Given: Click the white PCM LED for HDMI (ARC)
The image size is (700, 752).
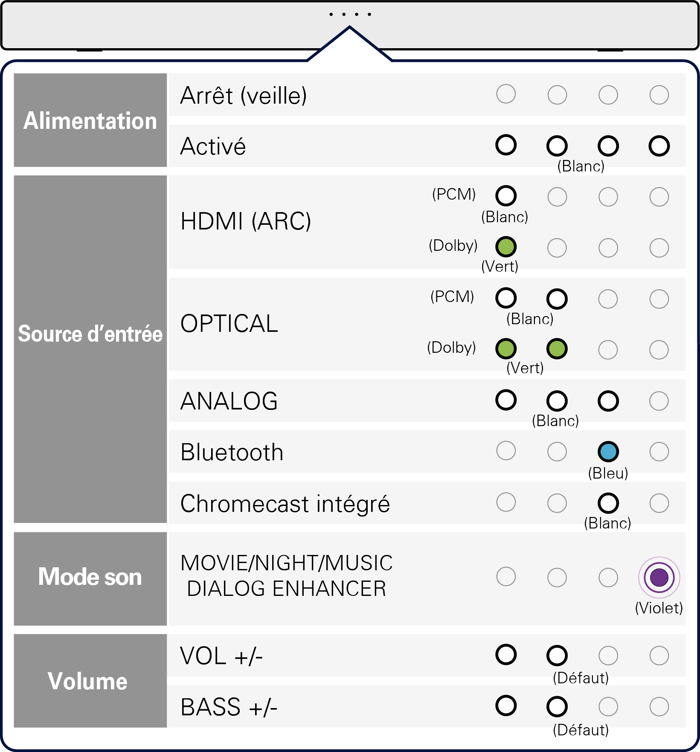Looking at the screenshot, I should point(506,196).
